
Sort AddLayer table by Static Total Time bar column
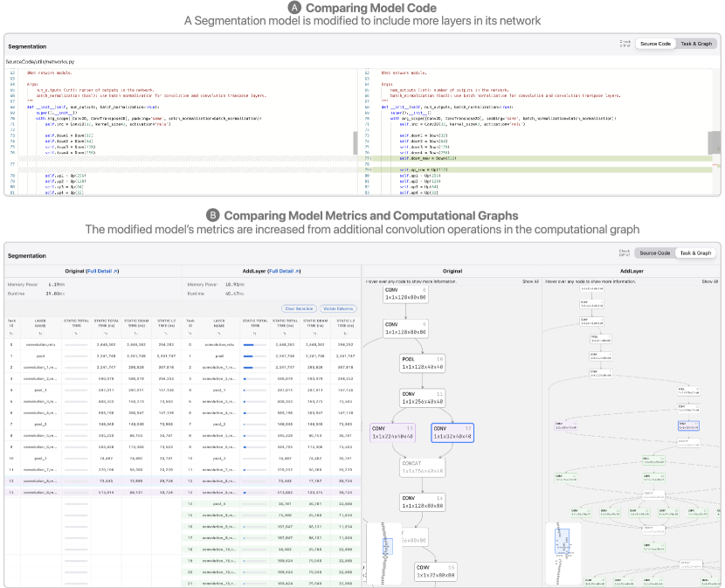pyautogui.click(x=255, y=333)
